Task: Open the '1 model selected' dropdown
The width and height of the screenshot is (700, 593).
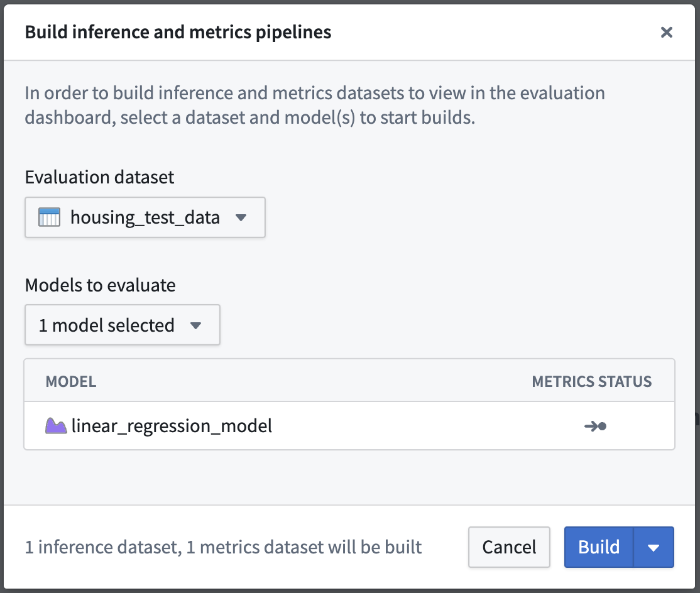Action: tap(123, 325)
